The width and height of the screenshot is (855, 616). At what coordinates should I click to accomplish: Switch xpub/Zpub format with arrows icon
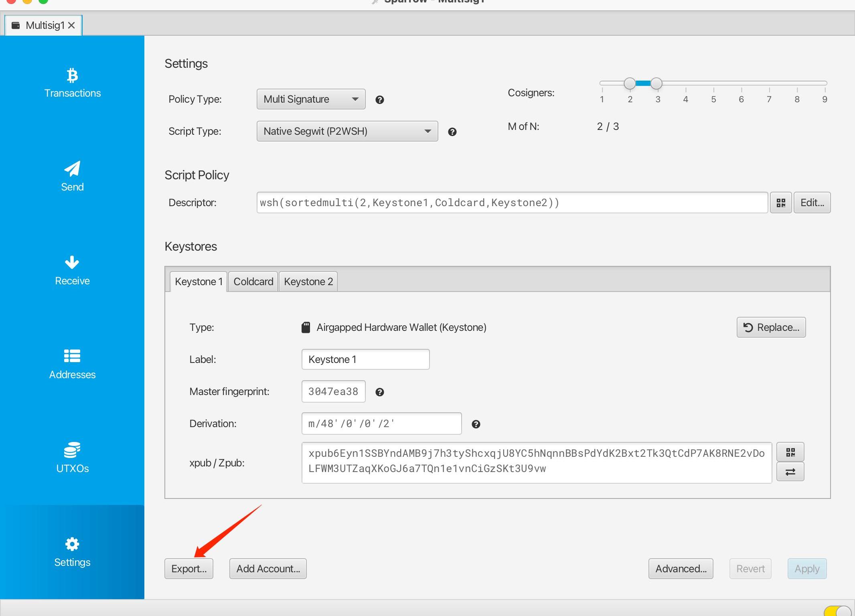point(790,472)
